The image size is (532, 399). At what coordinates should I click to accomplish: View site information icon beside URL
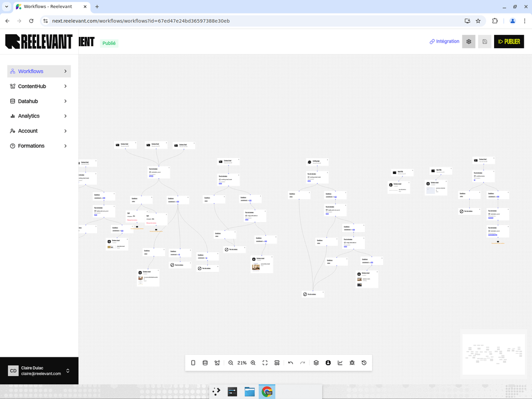coord(46,21)
